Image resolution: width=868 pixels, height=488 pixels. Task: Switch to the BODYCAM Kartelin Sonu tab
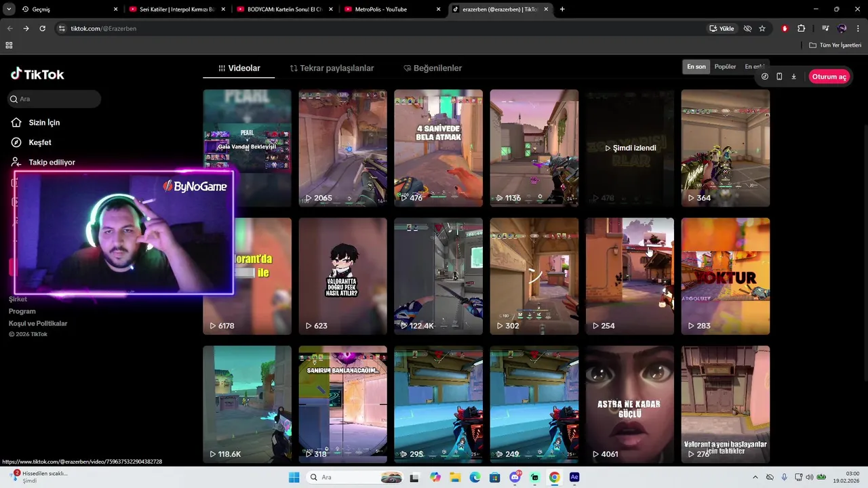click(284, 9)
